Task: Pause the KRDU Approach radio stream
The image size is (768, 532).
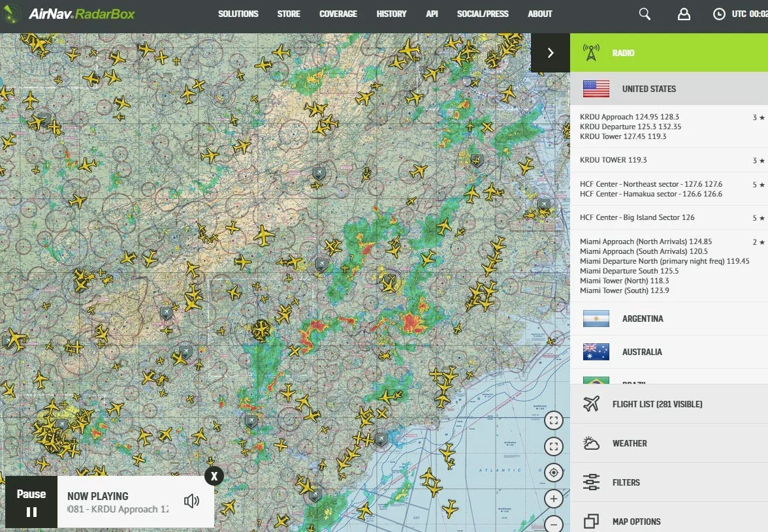Action: 31,502
